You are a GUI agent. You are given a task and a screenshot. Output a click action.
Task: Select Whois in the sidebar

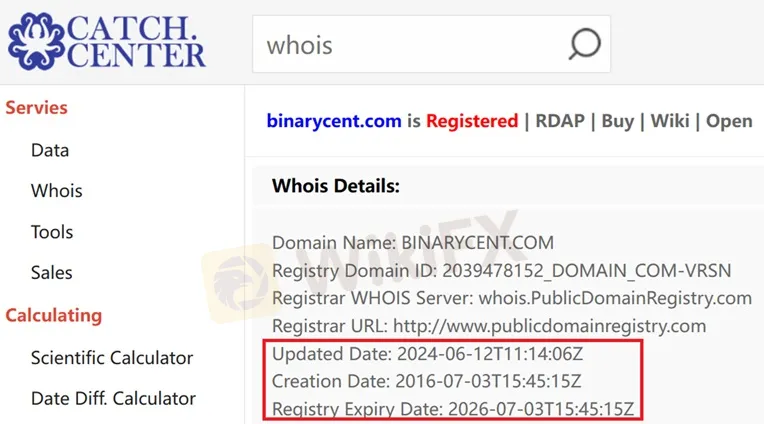tap(57, 191)
